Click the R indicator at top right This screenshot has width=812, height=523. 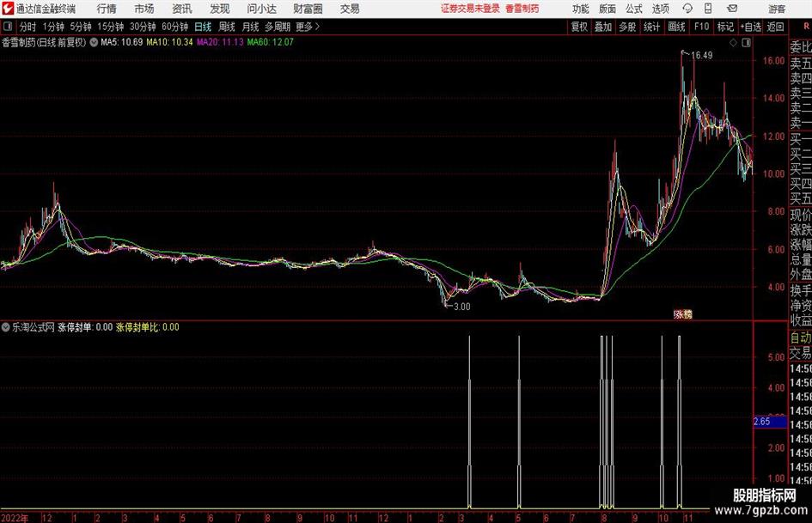(x=806, y=27)
